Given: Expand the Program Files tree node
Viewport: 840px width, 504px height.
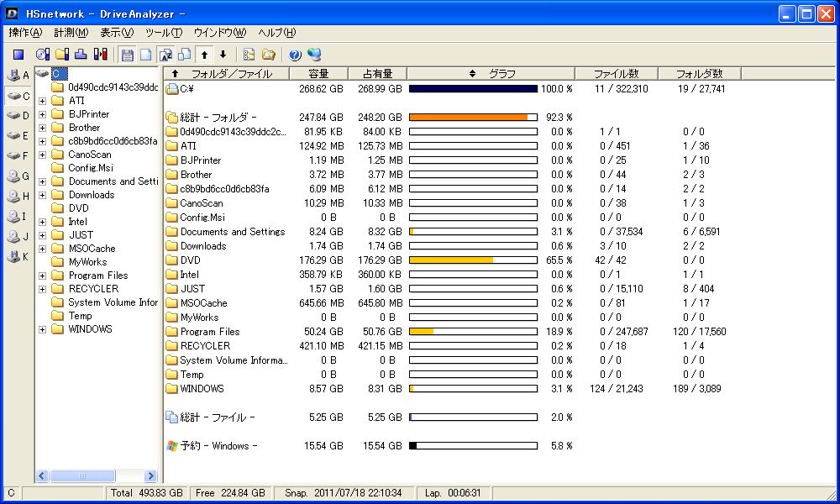Looking at the screenshot, I should [42, 276].
